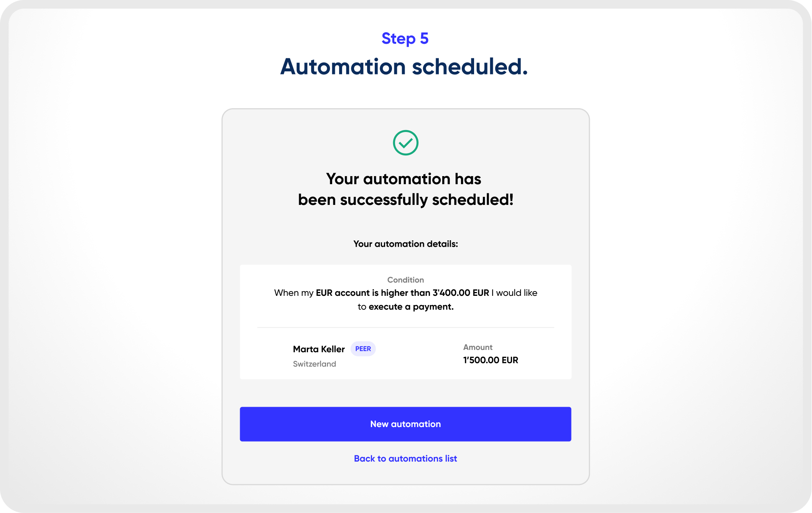
Task: Select the Switzerland location text
Action: (315, 364)
